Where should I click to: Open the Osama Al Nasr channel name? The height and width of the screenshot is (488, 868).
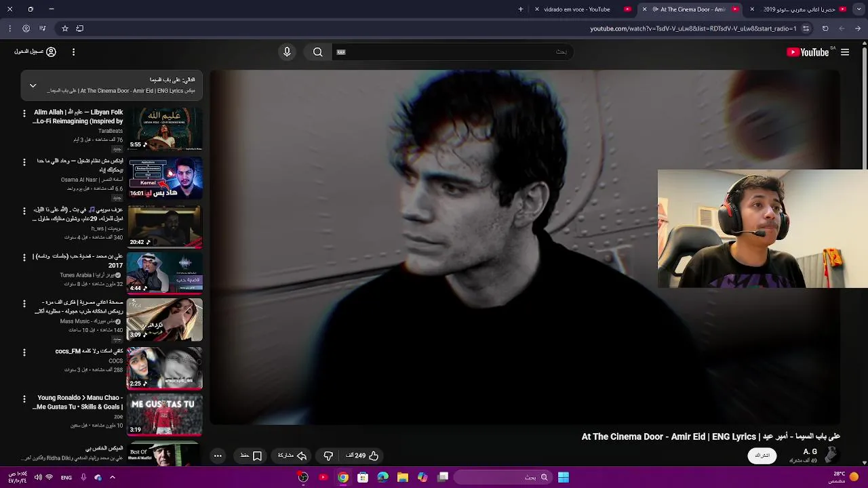[92, 180]
